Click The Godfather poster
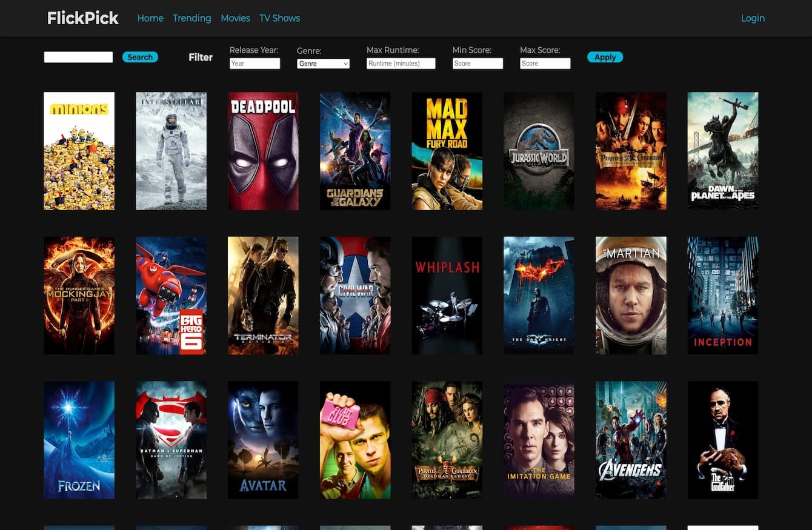 coord(723,440)
